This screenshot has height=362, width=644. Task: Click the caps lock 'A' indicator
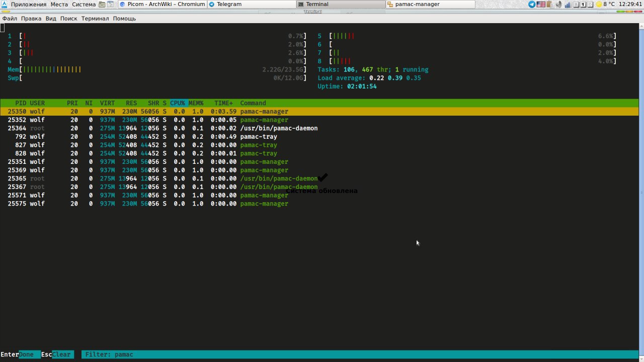point(576,4)
